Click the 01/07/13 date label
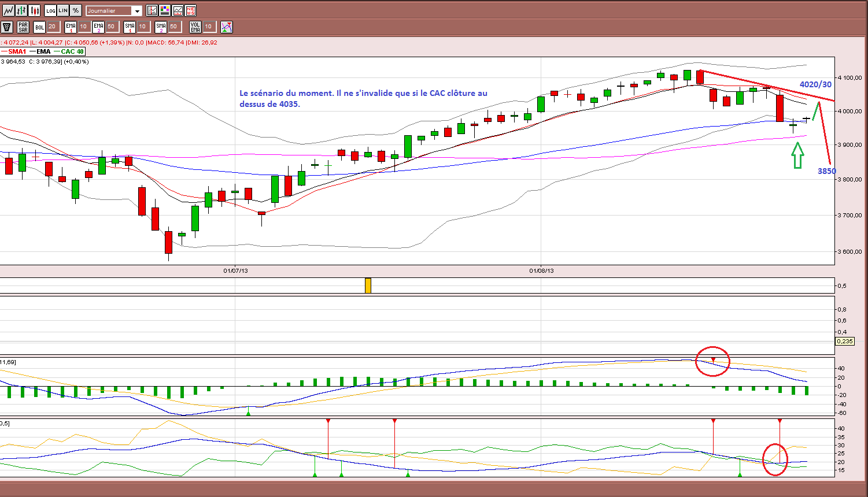 [x=235, y=270]
